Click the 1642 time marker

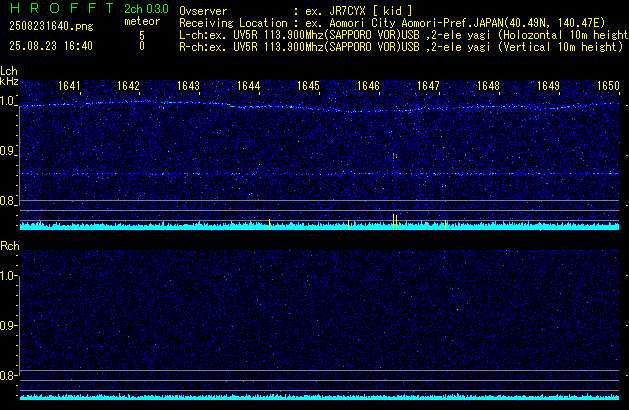[128, 86]
